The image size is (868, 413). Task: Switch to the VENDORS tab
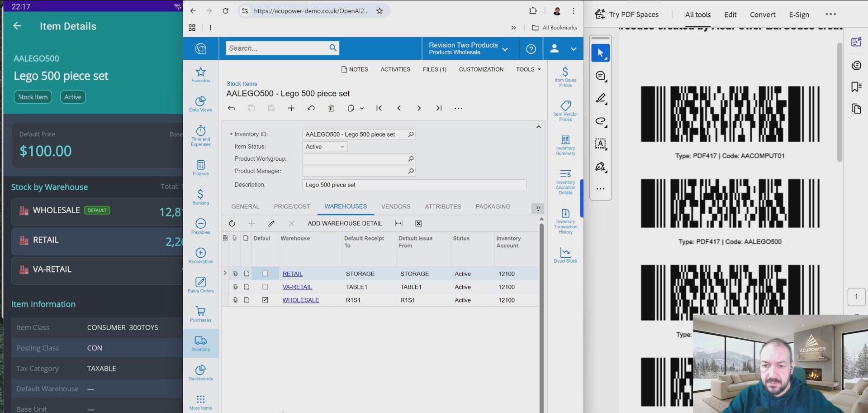396,206
